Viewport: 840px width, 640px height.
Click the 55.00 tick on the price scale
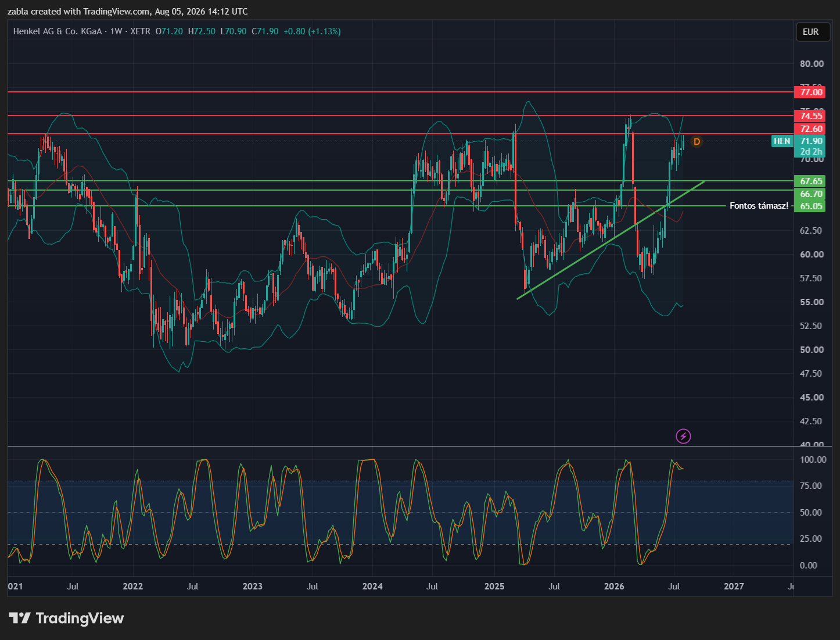tap(812, 302)
